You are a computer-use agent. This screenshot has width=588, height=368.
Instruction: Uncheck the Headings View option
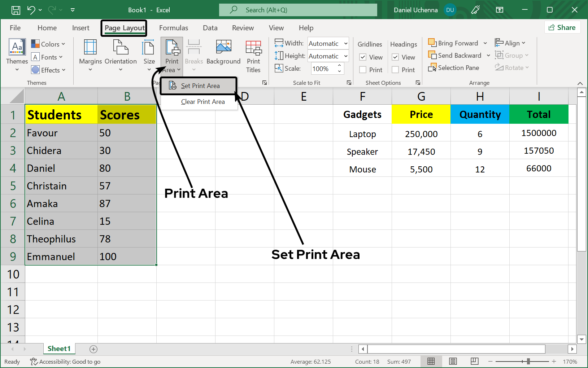tap(395, 57)
